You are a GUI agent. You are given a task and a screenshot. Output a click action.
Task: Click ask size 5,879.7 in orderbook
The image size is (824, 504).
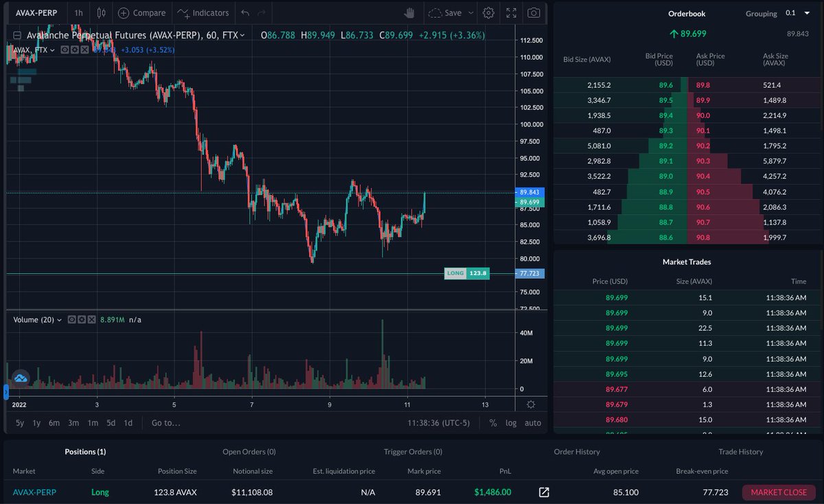coord(775,161)
